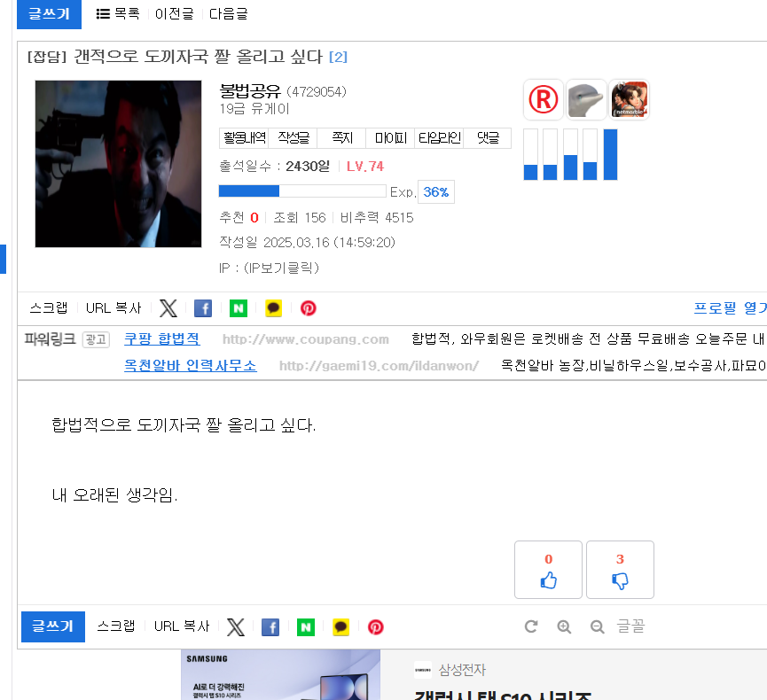Click the post title comment count [2]
767x700 pixels.
tap(338, 58)
